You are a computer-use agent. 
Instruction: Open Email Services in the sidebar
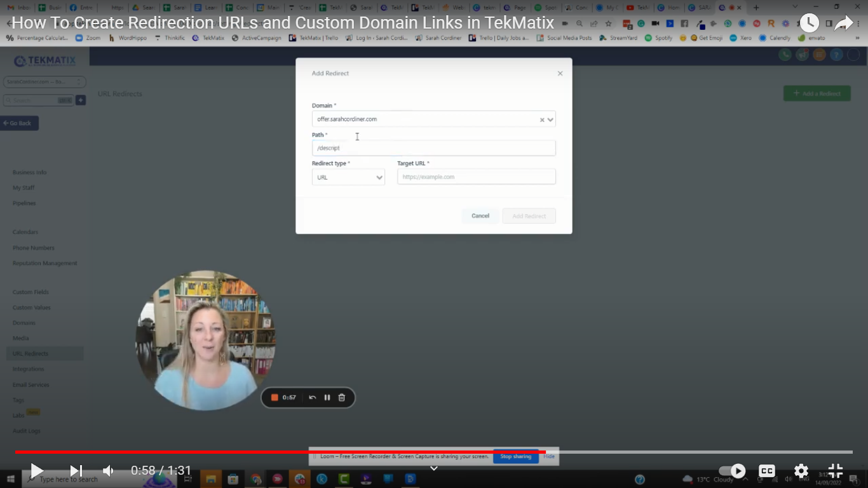tap(31, 384)
